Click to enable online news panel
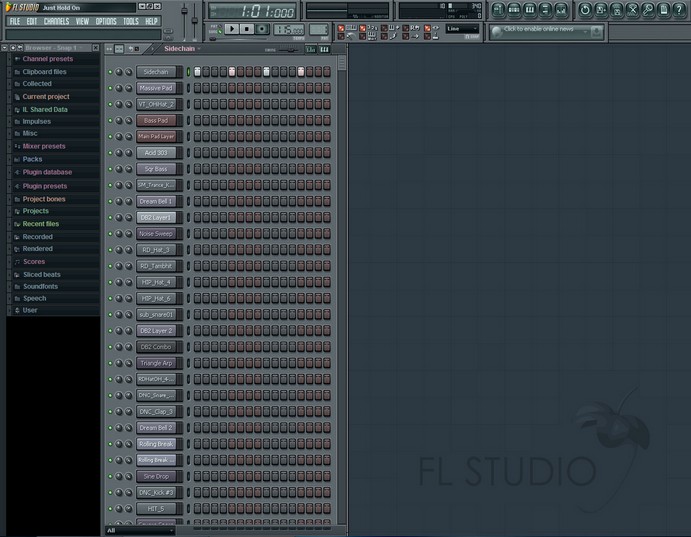 tap(547, 30)
